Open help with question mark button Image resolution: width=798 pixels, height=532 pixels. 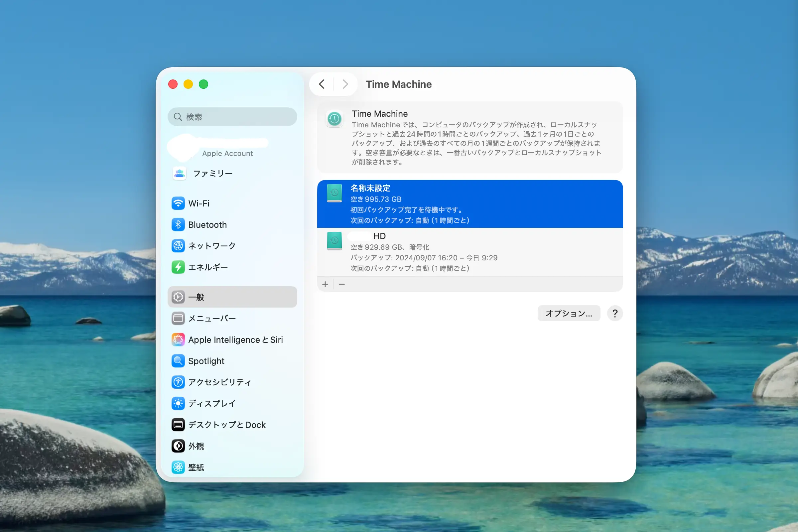tap(615, 313)
